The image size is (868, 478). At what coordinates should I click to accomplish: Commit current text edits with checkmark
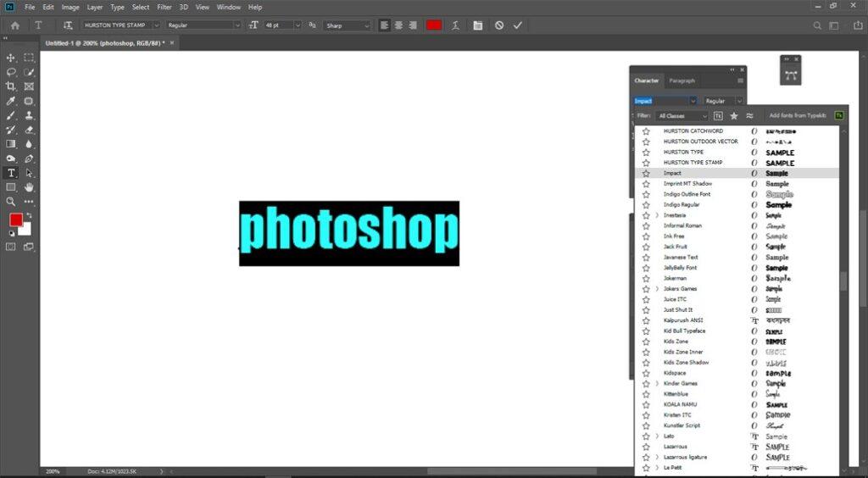[518, 25]
